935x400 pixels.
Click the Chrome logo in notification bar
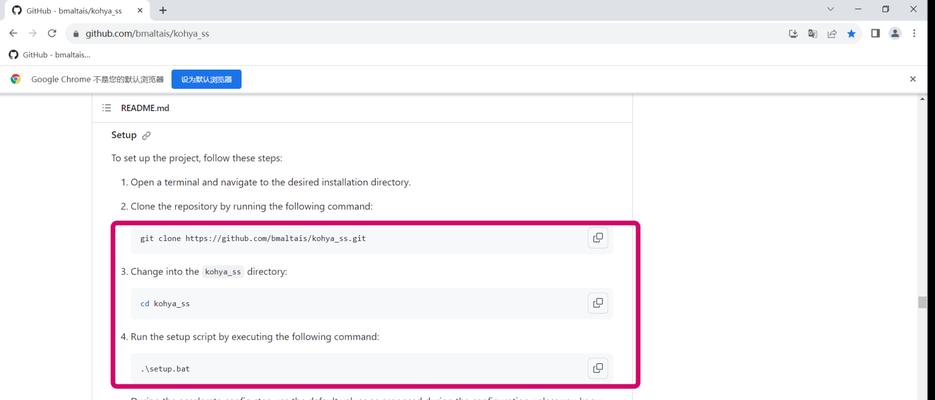point(16,79)
